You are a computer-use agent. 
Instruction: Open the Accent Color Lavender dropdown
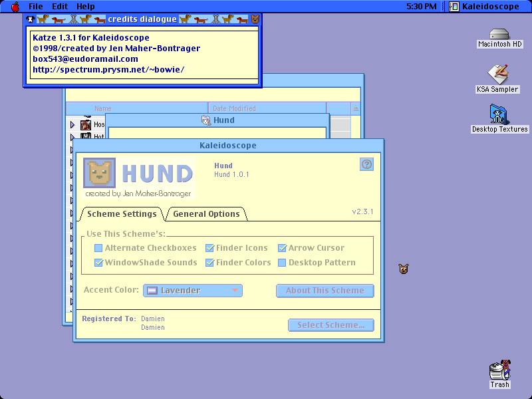(x=193, y=291)
